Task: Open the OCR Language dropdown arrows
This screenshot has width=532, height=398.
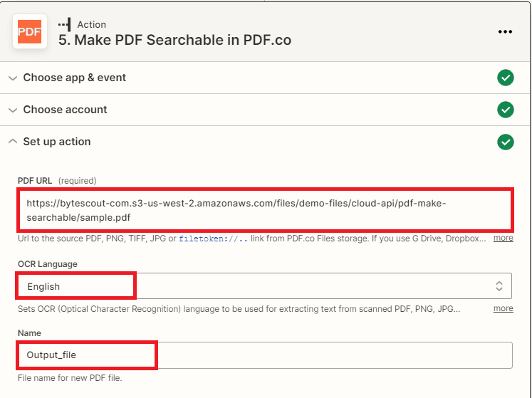Action: (499, 286)
